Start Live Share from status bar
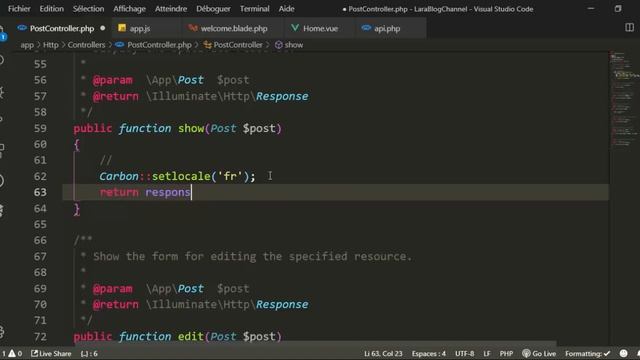Viewport: 640px width, 360px height. coord(51,353)
